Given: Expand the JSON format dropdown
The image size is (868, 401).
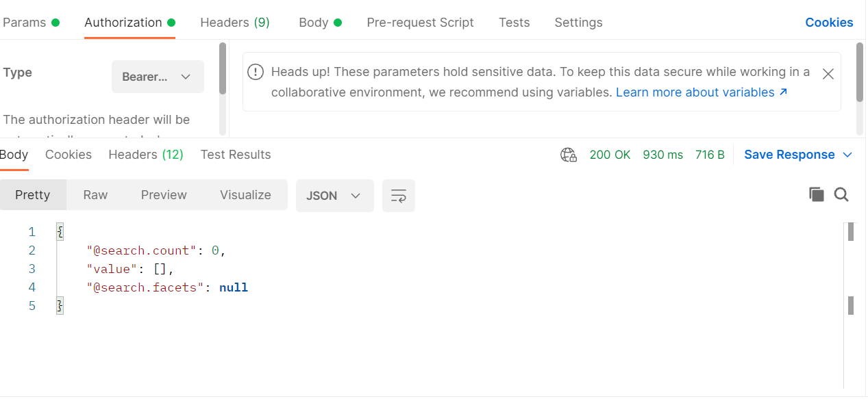Looking at the screenshot, I should point(334,196).
